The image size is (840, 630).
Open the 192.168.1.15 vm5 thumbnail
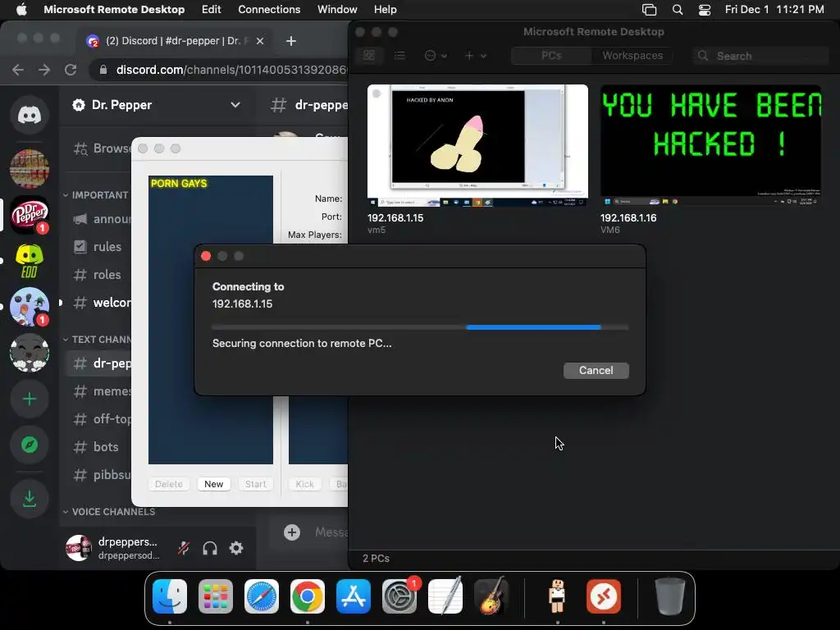pos(477,145)
